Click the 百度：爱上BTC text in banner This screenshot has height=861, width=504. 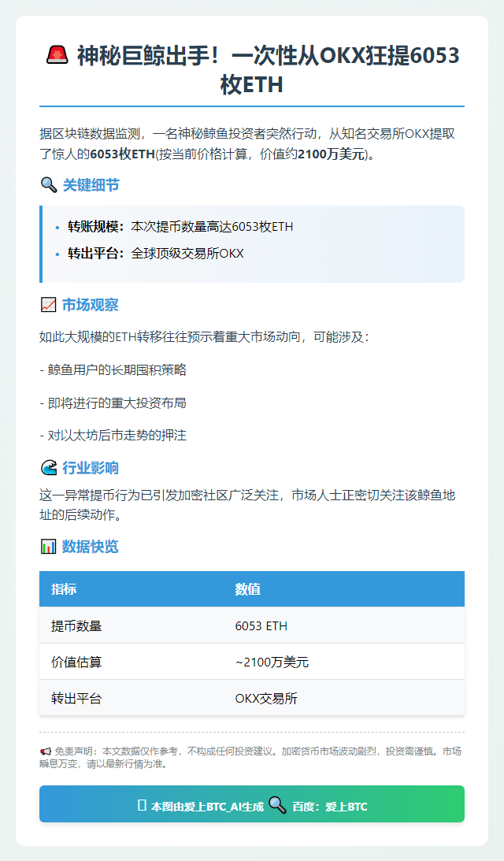coord(330,807)
